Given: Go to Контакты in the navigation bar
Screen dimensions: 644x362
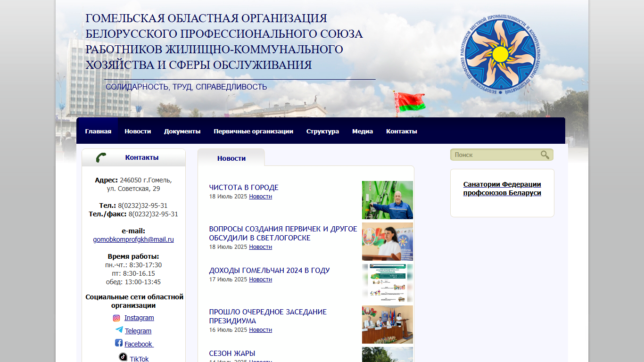Looking at the screenshot, I should pyautogui.click(x=402, y=131).
